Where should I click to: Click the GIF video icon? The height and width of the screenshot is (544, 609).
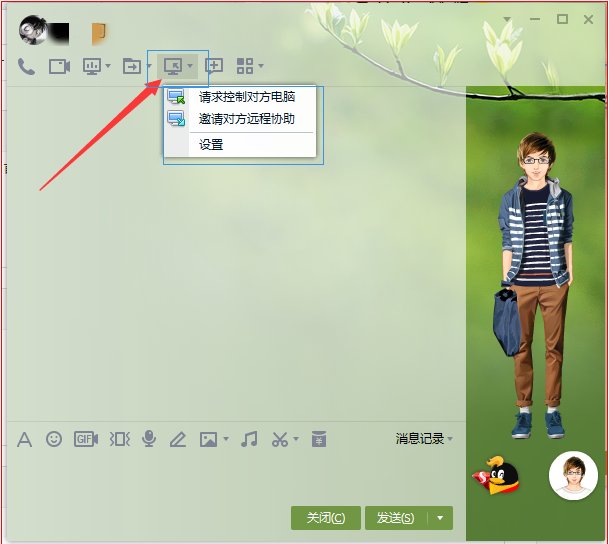pyautogui.click(x=86, y=439)
